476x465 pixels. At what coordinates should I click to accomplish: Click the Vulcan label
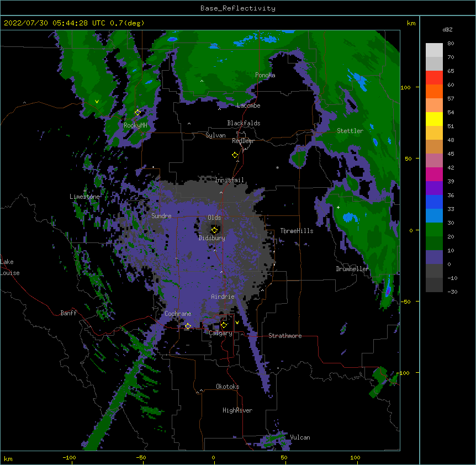pyautogui.click(x=300, y=437)
